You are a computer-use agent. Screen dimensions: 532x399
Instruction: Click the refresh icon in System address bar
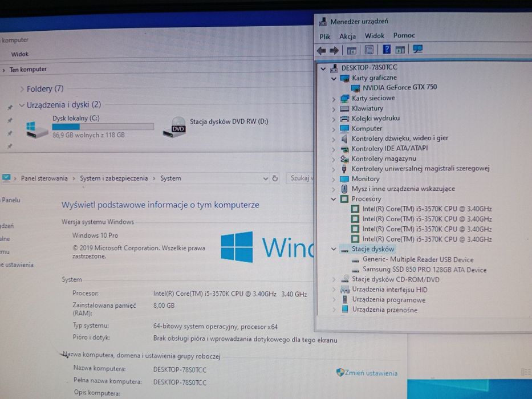click(x=275, y=178)
